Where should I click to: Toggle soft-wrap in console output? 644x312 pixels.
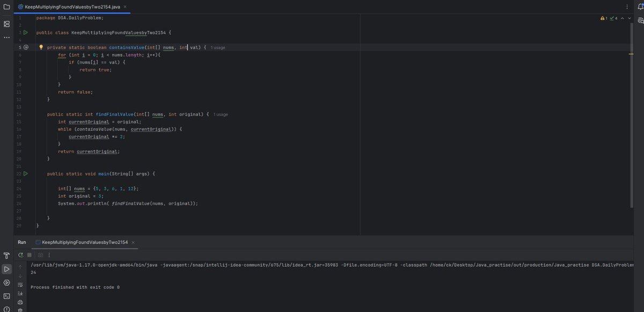20,285
